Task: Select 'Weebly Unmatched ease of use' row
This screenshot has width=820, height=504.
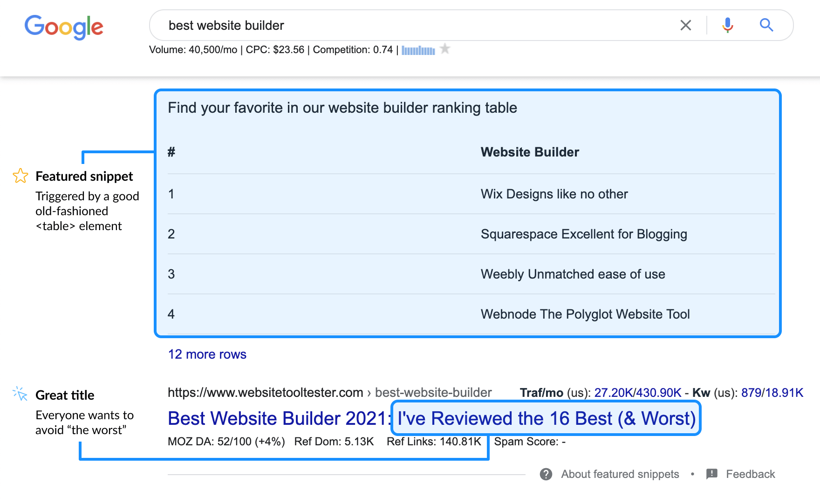Action: [471, 274]
